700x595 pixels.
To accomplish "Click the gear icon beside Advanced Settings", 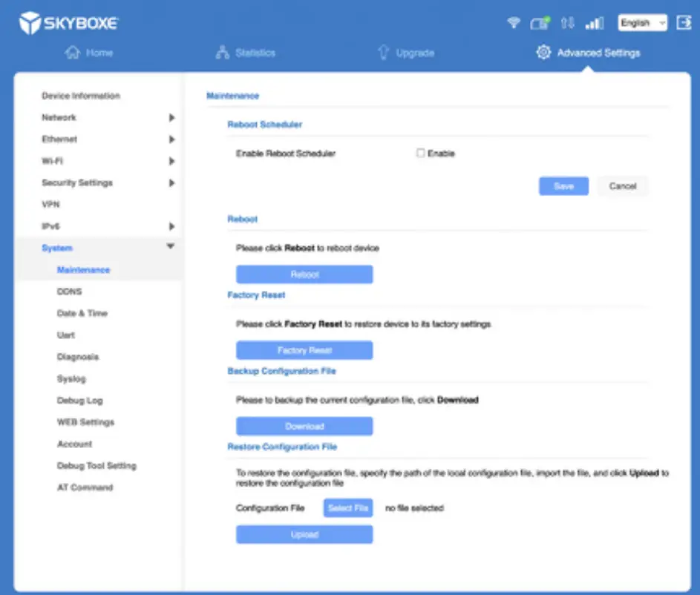I will point(544,52).
